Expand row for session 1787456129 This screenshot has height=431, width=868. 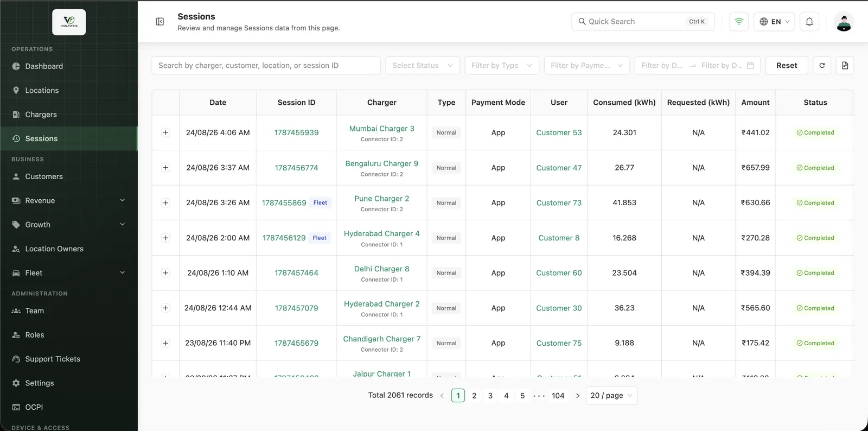click(x=165, y=238)
